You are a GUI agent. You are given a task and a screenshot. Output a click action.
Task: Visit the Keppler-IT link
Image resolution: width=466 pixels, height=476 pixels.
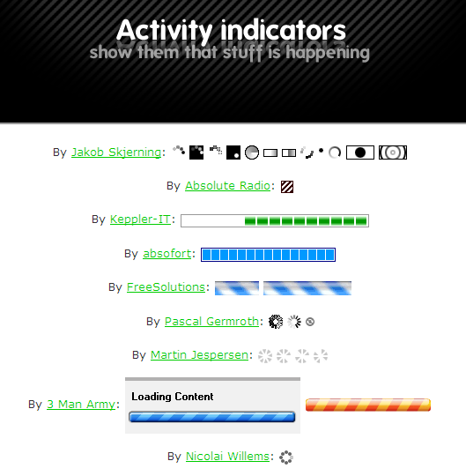140,219
